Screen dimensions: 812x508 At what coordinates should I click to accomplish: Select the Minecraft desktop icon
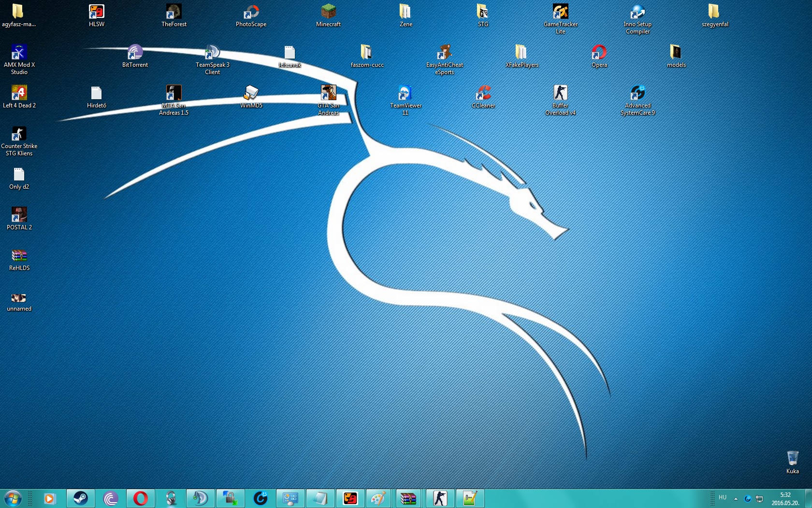pyautogui.click(x=329, y=15)
